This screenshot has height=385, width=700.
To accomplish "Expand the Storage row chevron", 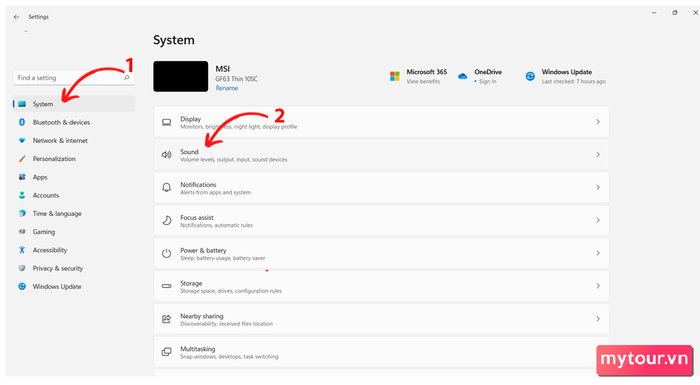I will point(598,286).
